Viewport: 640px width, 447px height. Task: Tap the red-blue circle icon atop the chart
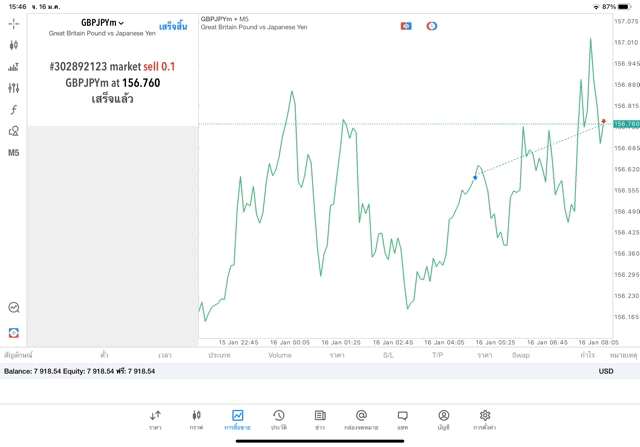point(431,26)
